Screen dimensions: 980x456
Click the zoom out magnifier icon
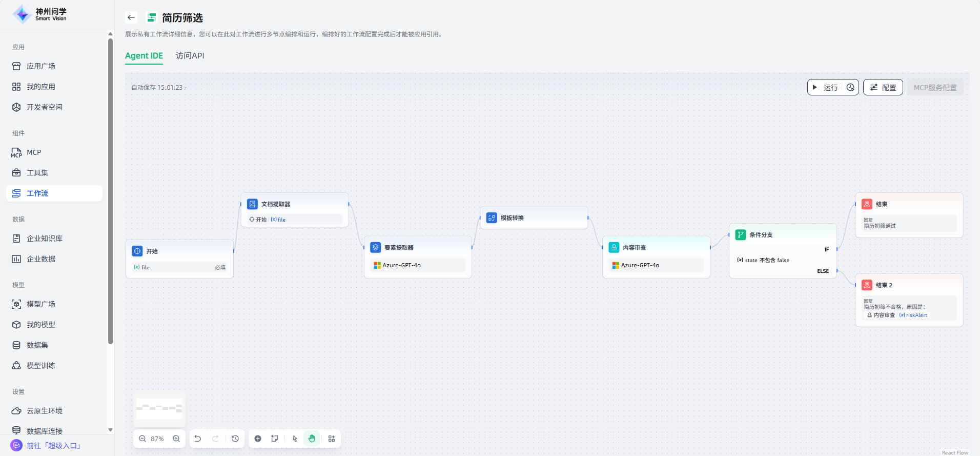(142, 439)
